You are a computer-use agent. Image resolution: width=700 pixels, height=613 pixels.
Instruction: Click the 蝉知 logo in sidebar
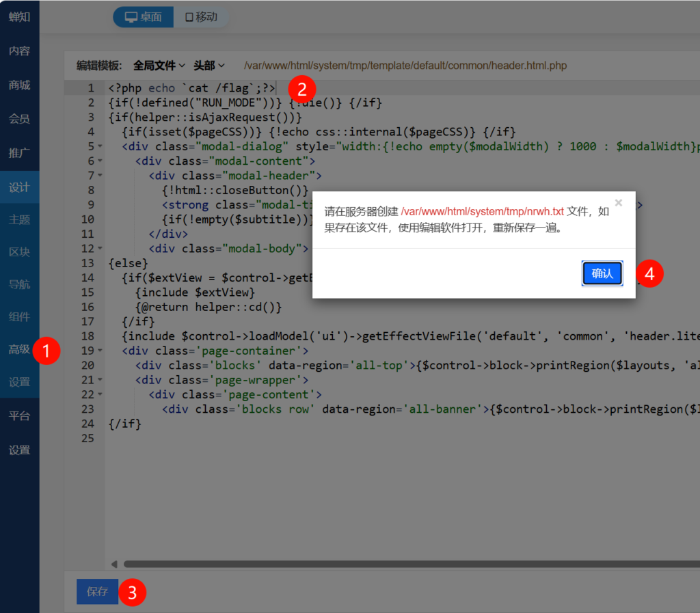19,17
